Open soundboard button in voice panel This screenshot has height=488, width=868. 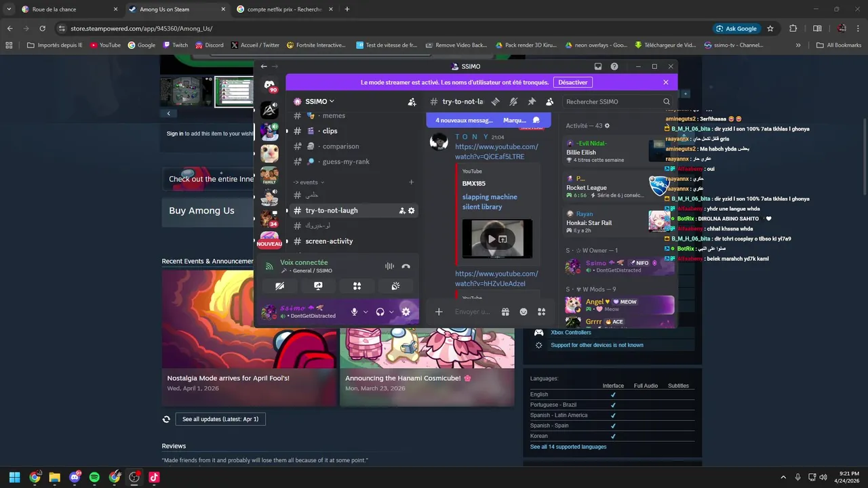395,286
